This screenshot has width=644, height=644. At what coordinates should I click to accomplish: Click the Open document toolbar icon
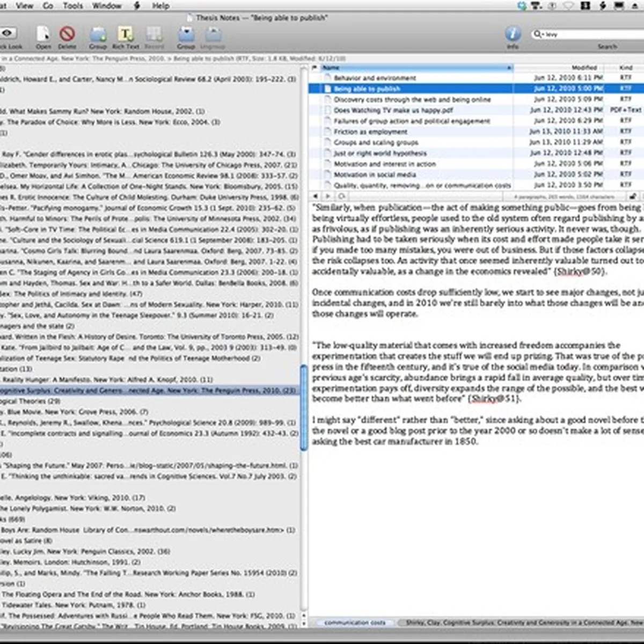43,34
